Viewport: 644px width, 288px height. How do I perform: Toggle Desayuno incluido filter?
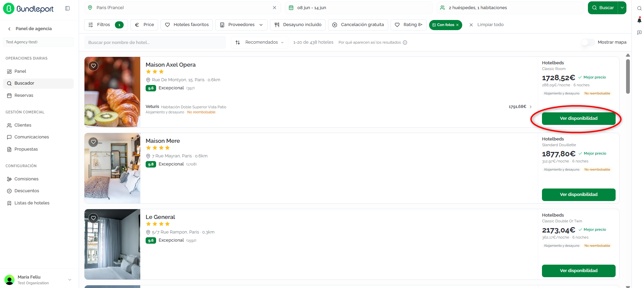(x=298, y=25)
